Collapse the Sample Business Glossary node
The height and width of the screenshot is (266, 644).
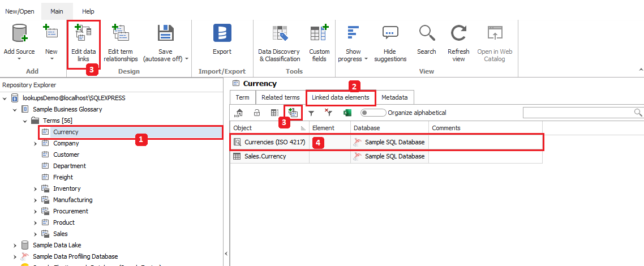click(15, 109)
